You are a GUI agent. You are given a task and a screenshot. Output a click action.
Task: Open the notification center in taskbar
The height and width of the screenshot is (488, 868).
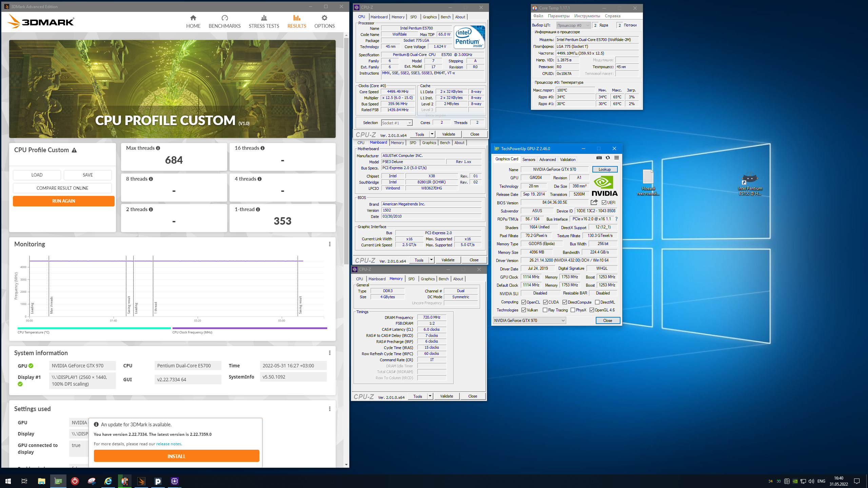(857, 481)
